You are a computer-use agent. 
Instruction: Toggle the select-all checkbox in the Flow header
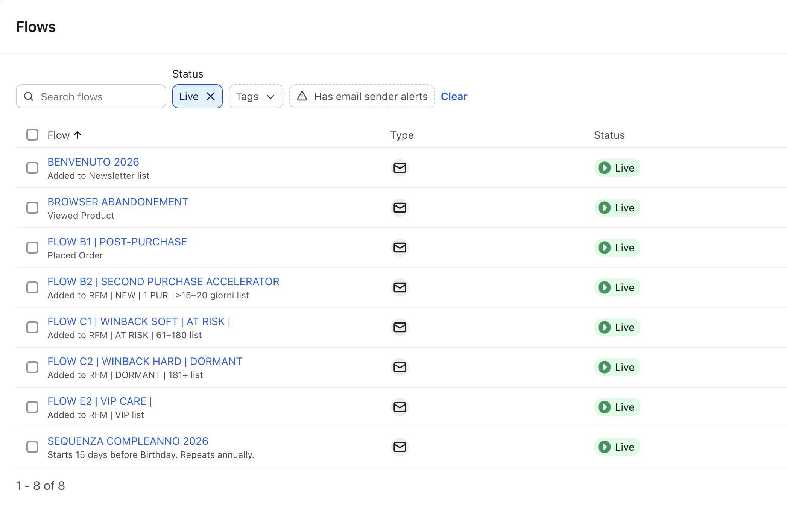[x=32, y=135]
